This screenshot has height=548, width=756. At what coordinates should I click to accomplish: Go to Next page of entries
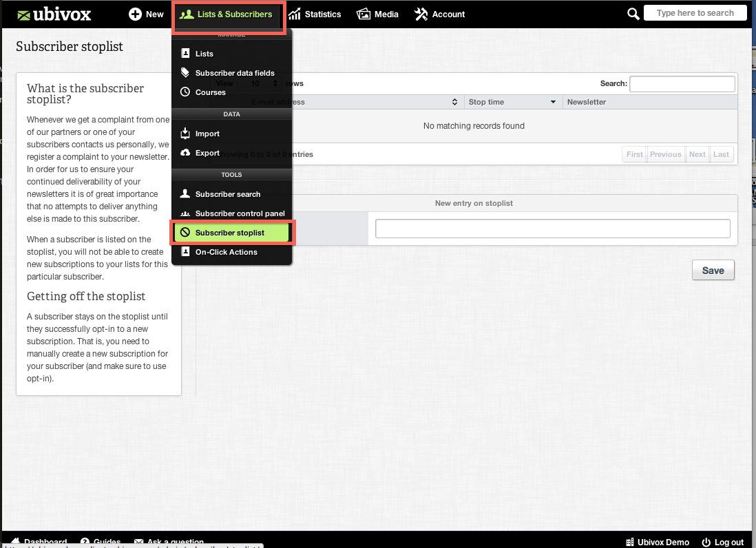(697, 154)
